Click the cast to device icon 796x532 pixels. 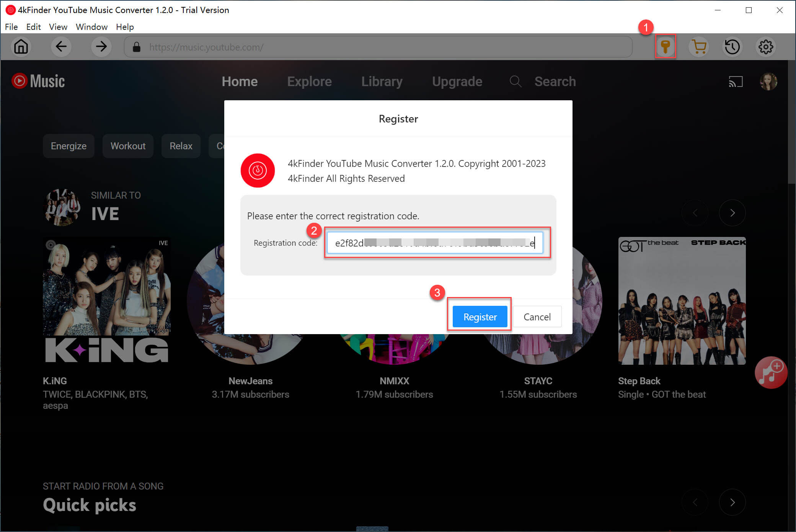pos(736,82)
